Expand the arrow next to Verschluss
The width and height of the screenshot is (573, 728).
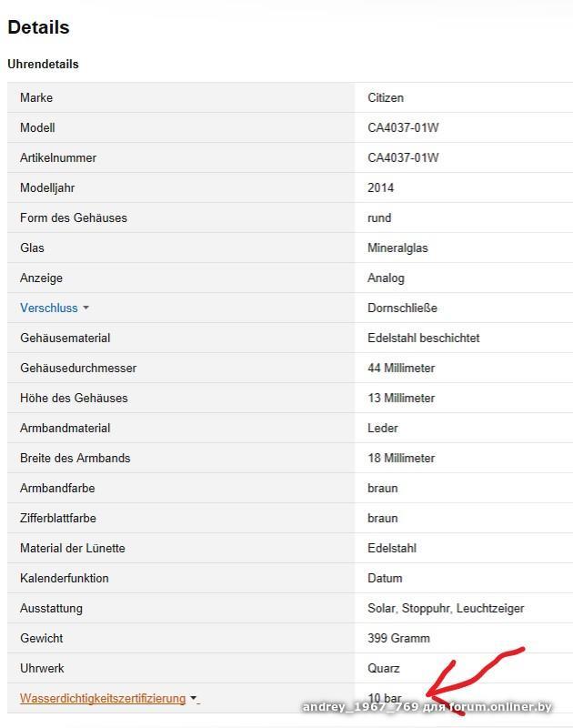[86, 308]
